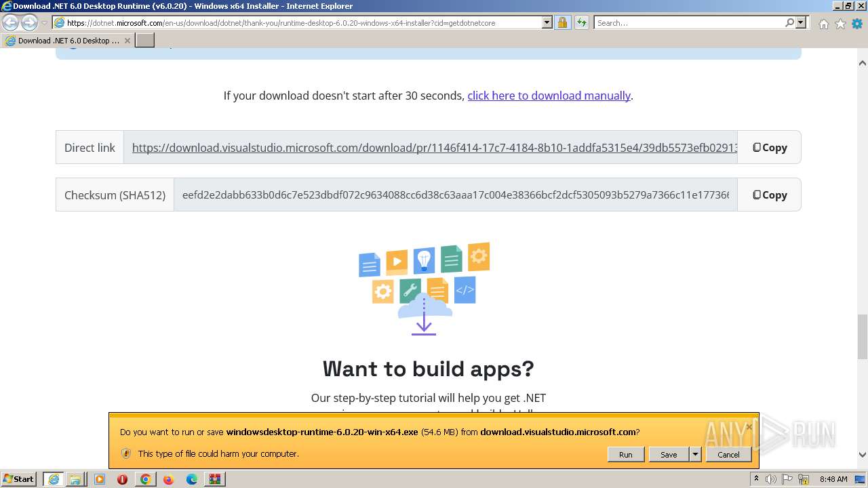Go forward with the browser Forward arrow

(29, 22)
